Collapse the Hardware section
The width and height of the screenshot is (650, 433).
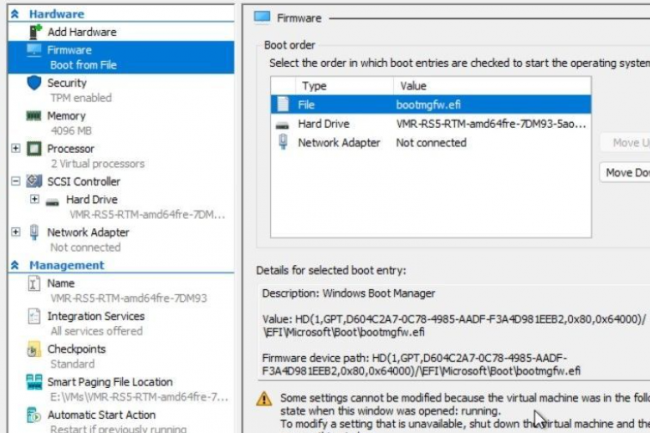[x=15, y=15]
